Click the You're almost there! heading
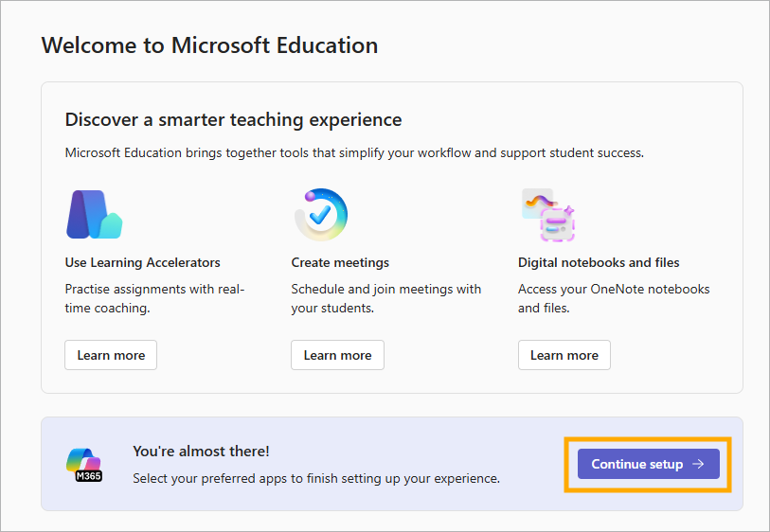Image resolution: width=770 pixels, height=532 pixels. tap(201, 451)
